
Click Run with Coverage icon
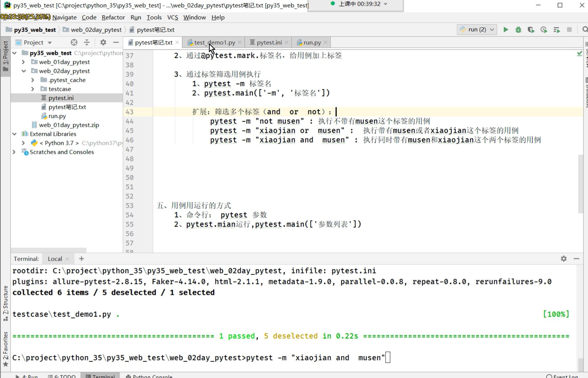pos(531,30)
